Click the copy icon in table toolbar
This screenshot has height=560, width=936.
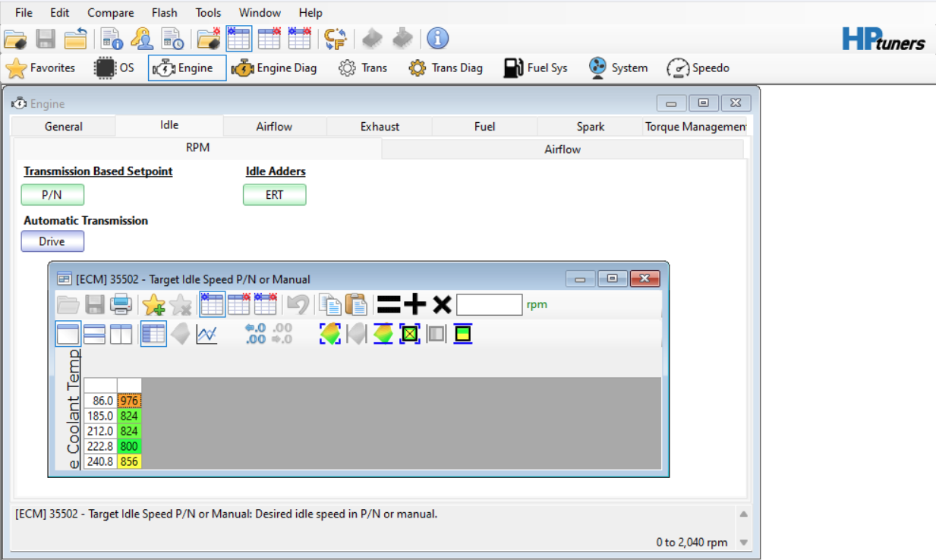click(329, 305)
